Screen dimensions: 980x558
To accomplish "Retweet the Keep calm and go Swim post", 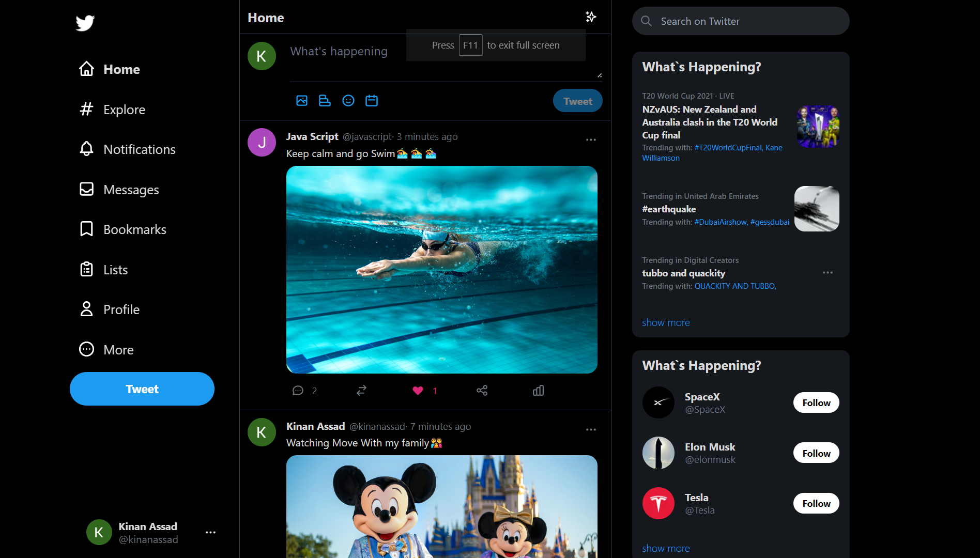I will (361, 391).
